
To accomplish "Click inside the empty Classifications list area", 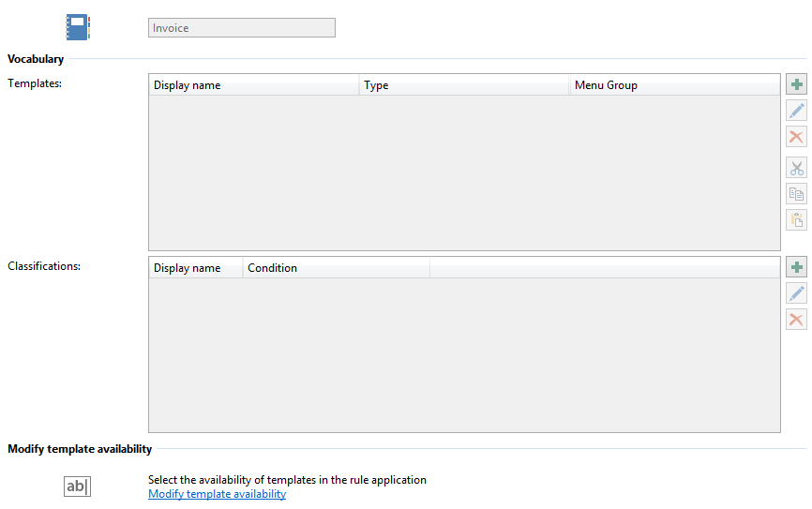I will [464, 354].
